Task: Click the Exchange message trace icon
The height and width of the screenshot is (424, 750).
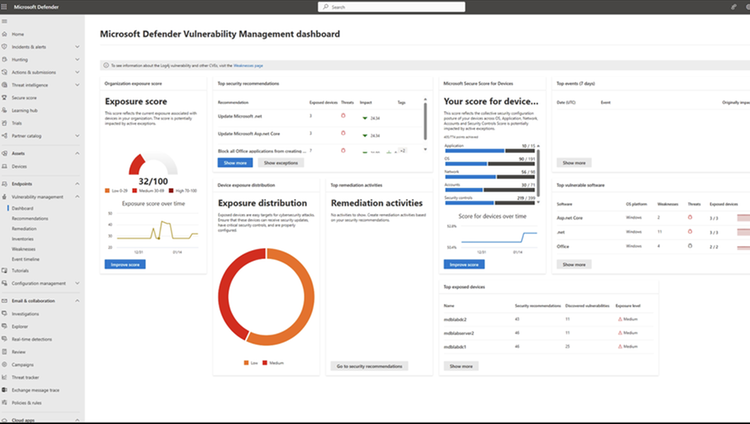Action: (x=4, y=390)
